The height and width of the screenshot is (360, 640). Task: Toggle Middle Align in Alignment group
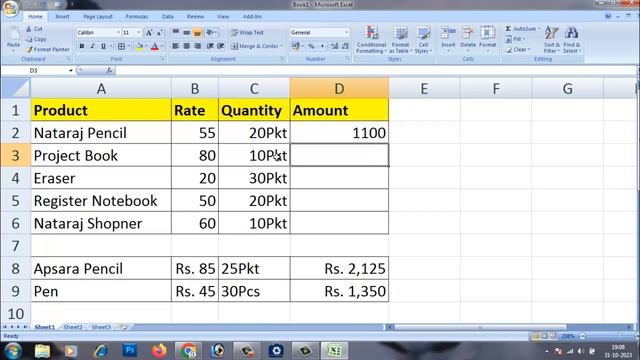[x=187, y=33]
